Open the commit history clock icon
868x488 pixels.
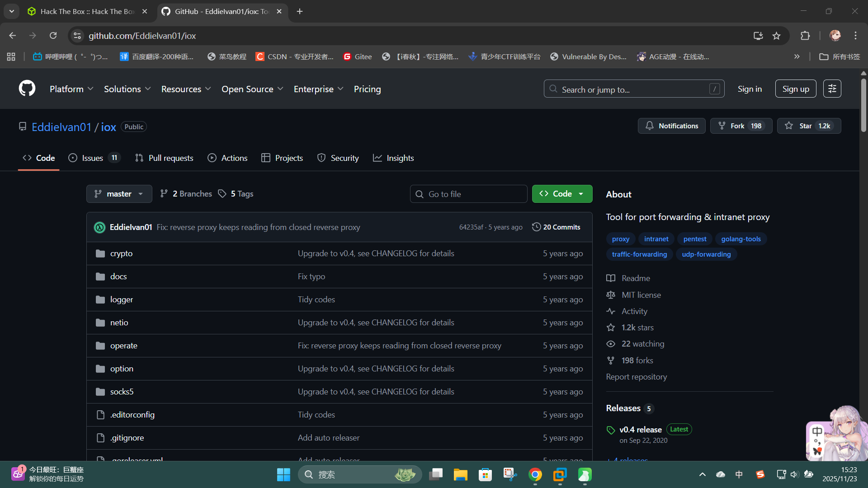coord(536,227)
